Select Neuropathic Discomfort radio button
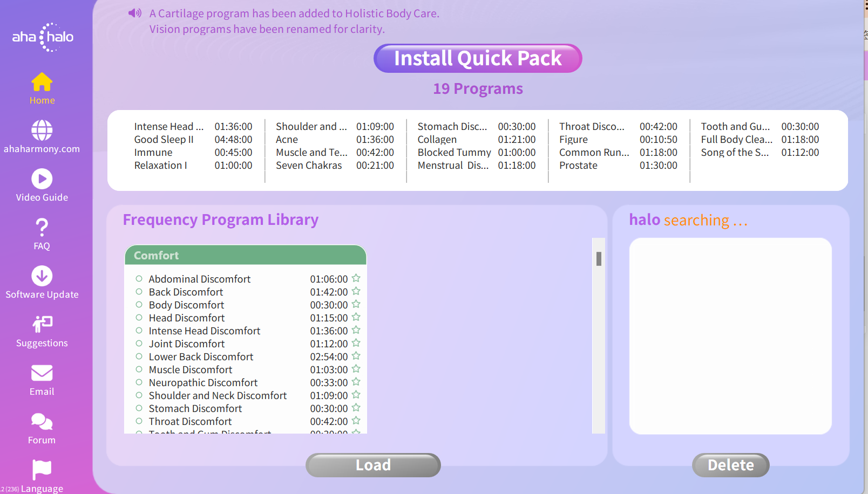The image size is (868, 494). pos(139,382)
